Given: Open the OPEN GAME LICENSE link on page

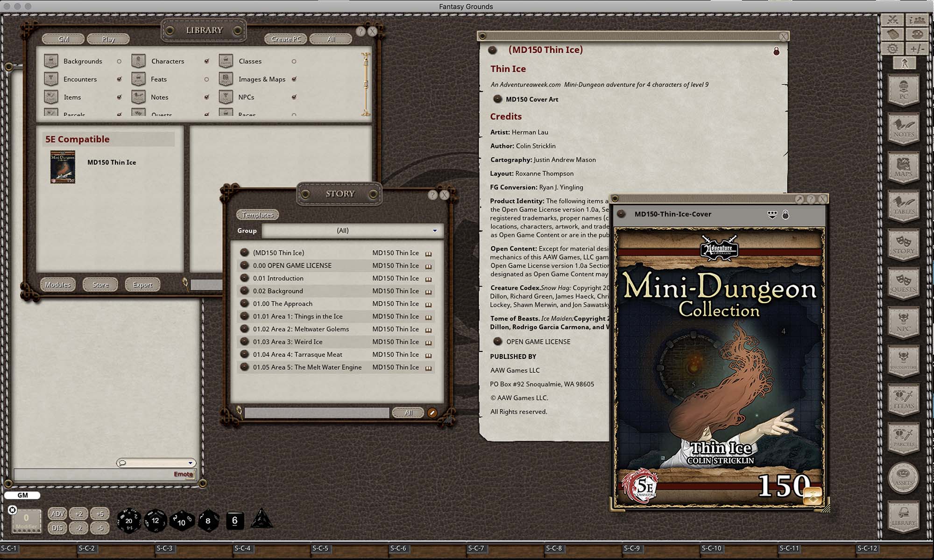Looking at the screenshot, I should [532, 342].
